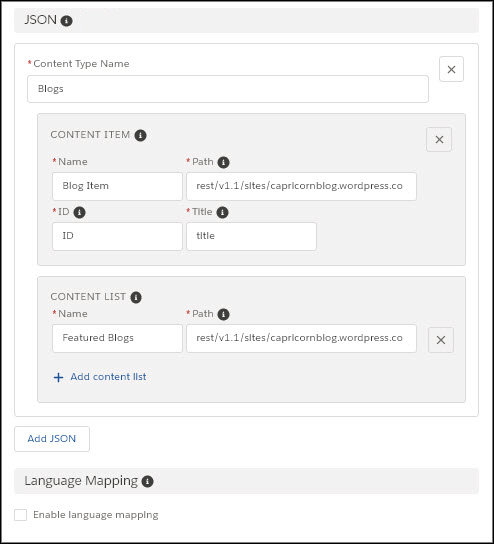Click the Add JSON button
Viewport: 494px width, 544px height.
pos(52,439)
